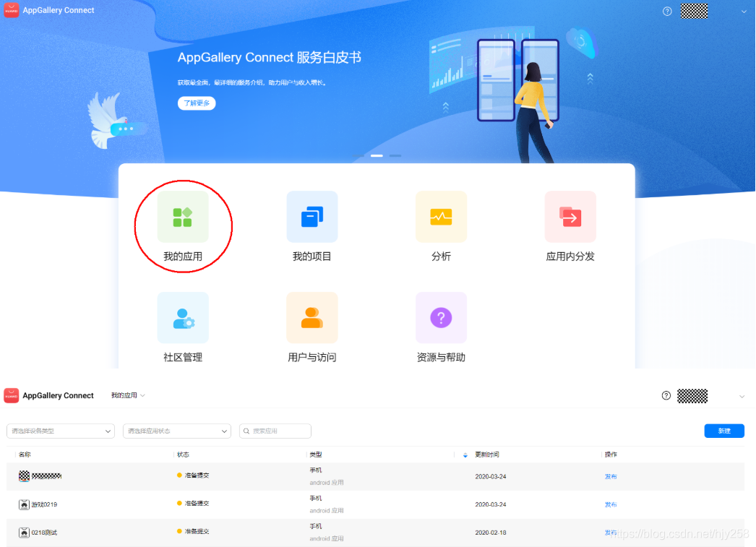The image size is (756, 547).
Task: Click 发布 for 0218测试
Action: tap(611, 533)
